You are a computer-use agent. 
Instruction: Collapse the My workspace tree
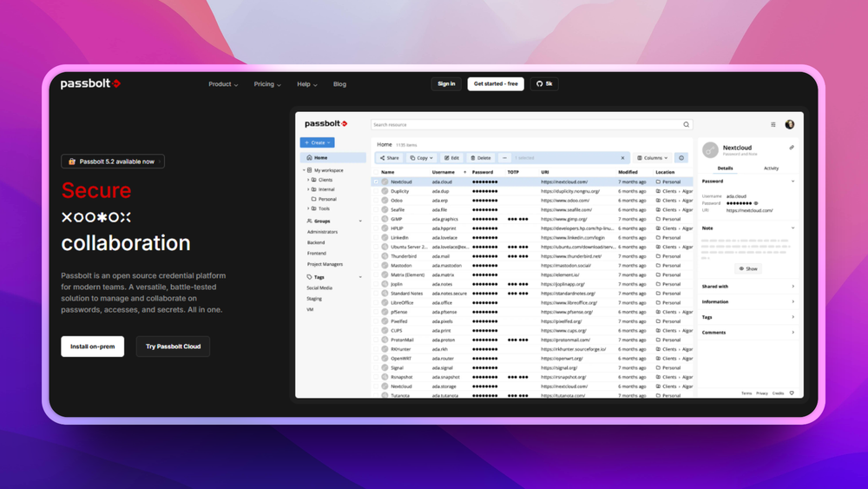304,170
